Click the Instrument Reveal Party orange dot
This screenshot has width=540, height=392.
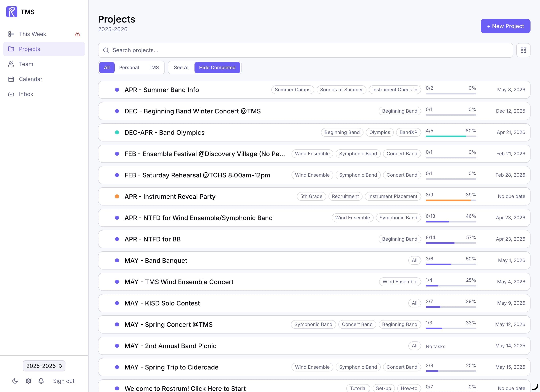117,196
